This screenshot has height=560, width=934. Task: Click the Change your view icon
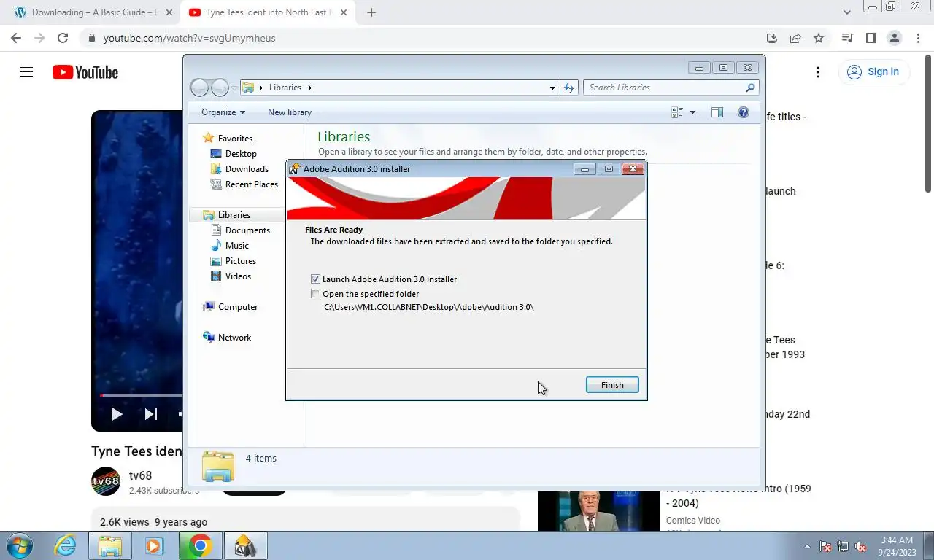(x=677, y=112)
